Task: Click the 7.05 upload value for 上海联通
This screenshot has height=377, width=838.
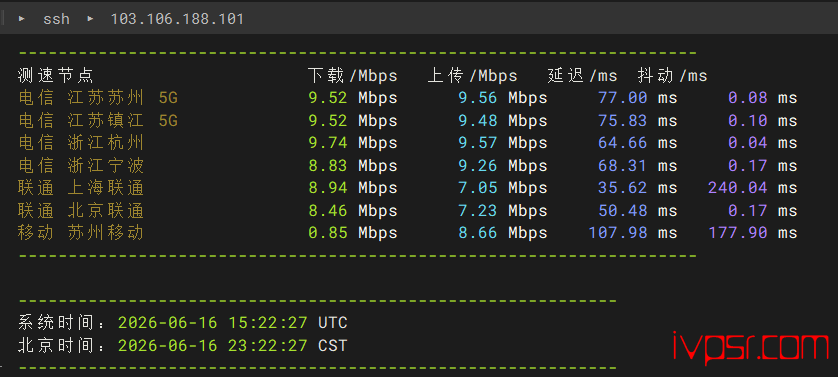Action: click(x=478, y=188)
